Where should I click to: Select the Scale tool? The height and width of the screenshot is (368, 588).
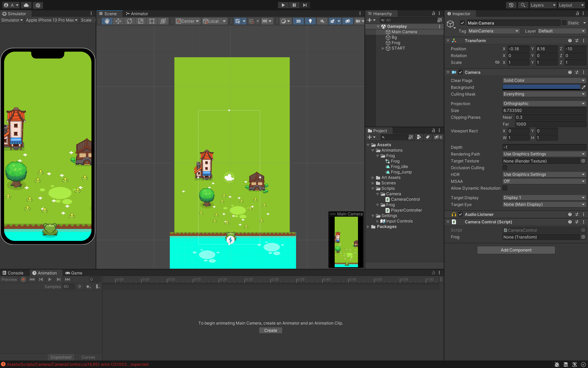pyautogui.click(x=140, y=21)
